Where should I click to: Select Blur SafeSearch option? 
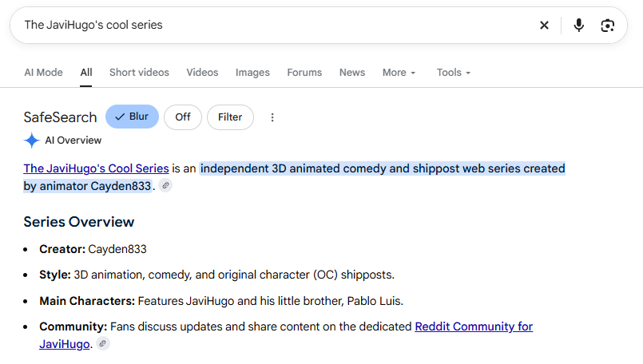(132, 117)
